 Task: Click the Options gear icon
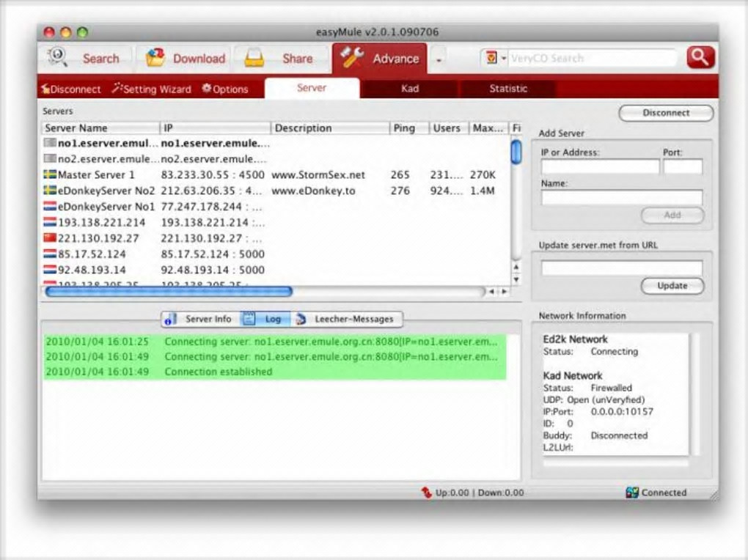point(207,88)
